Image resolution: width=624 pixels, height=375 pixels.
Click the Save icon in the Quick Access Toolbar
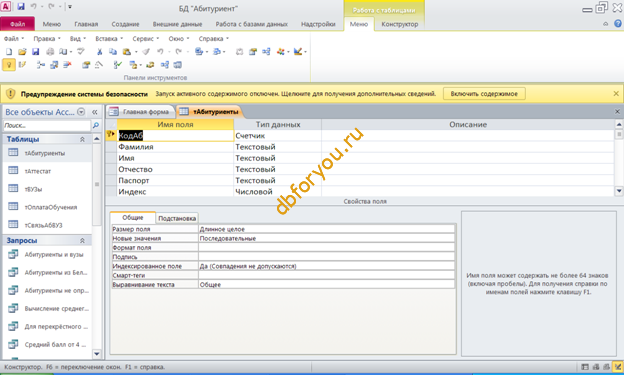[x=21, y=6]
